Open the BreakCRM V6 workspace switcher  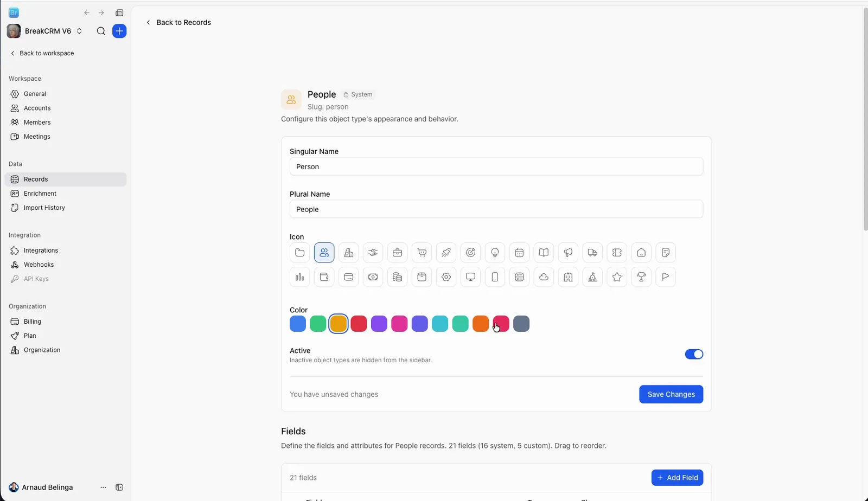click(45, 31)
